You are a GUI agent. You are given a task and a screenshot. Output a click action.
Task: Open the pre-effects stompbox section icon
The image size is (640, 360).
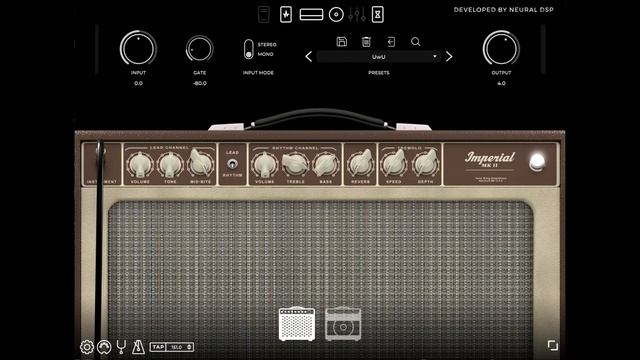point(286,15)
